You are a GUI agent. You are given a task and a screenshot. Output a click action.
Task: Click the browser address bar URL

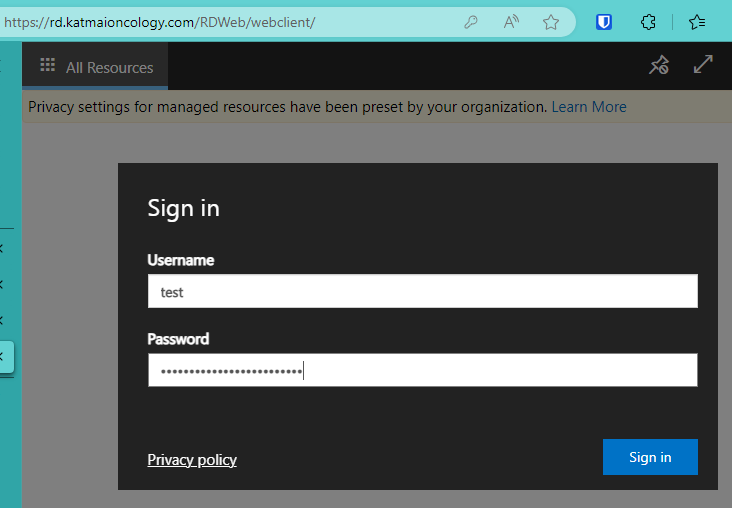pos(159,22)
